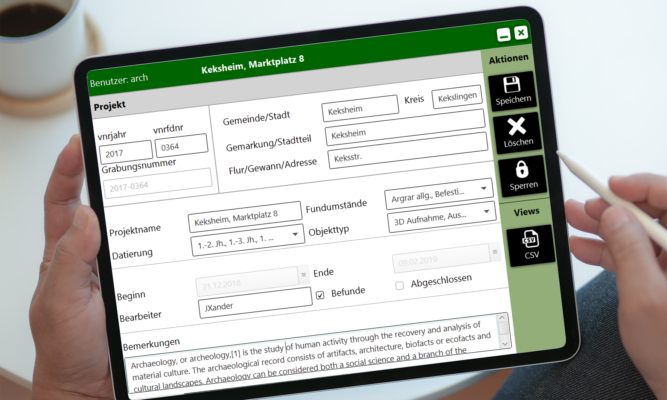Focus the vnrjahr field containing 2017
The image size is (667, 400).
coord(125,153)
